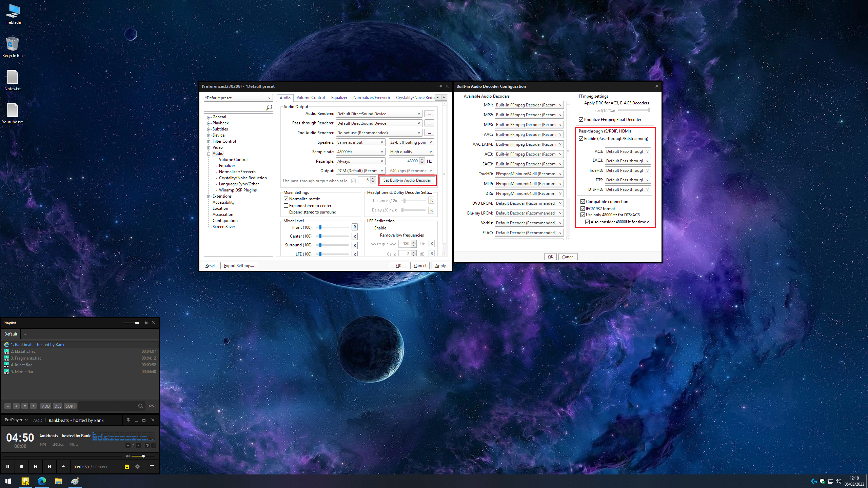Click Set Built-in Audio Decoder button

click(x=407, y=180)
